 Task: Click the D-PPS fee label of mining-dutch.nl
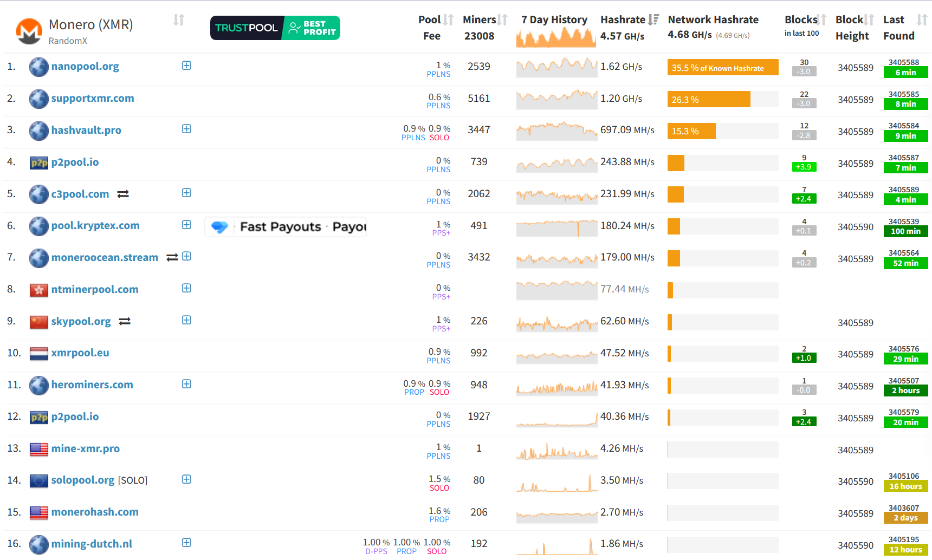(376, 552)
